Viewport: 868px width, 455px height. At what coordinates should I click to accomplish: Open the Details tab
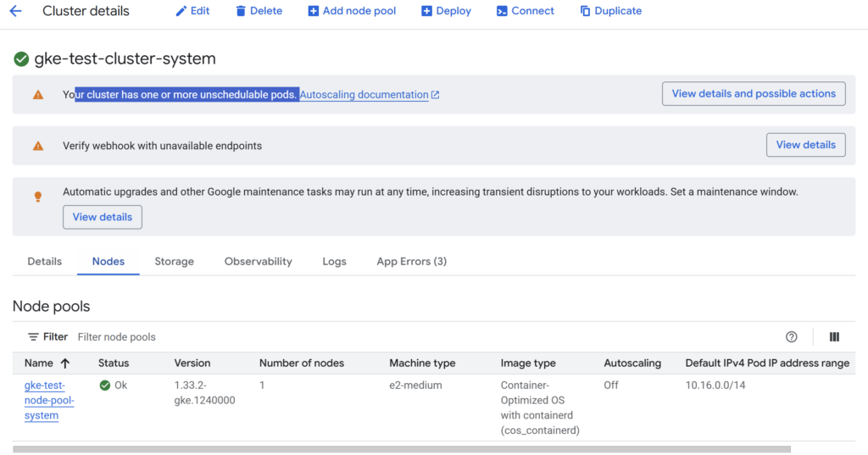45,261
